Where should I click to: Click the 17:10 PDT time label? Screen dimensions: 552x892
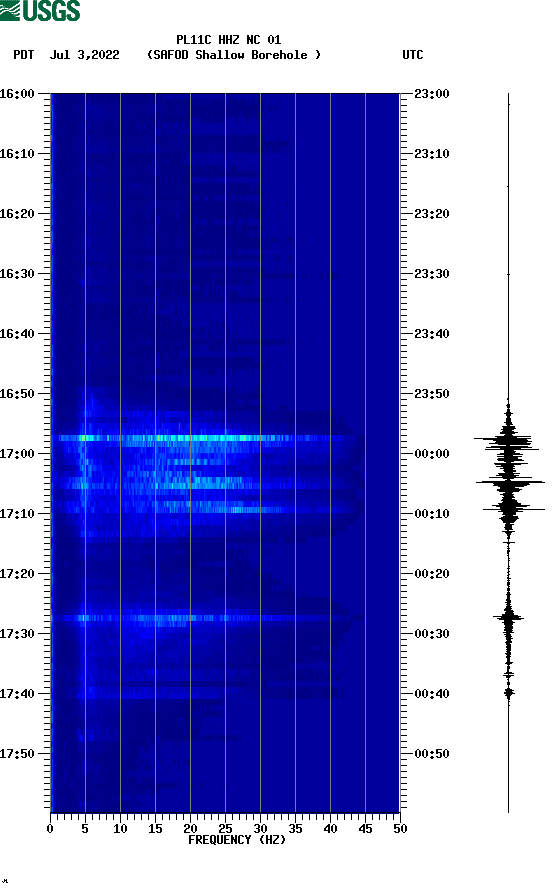pyautogui.click(x=17, y=514)
